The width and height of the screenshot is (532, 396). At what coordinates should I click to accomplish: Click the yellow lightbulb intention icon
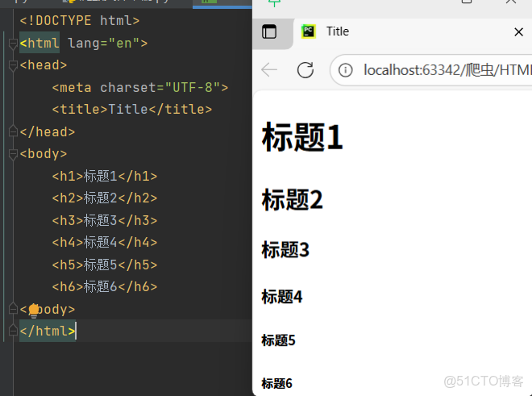click(34, 311)
